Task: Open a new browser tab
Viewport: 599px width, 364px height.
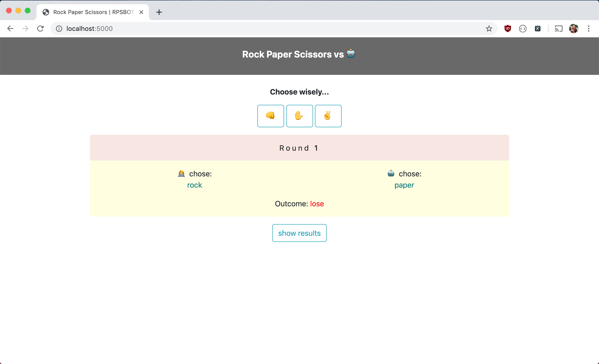Action: 159,12
